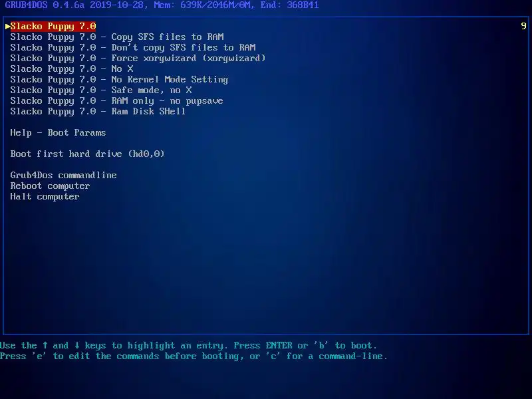This screenshot has width=532, height=399.
Task: Select Safe mode, no X entry
Action: click(101, 90)
